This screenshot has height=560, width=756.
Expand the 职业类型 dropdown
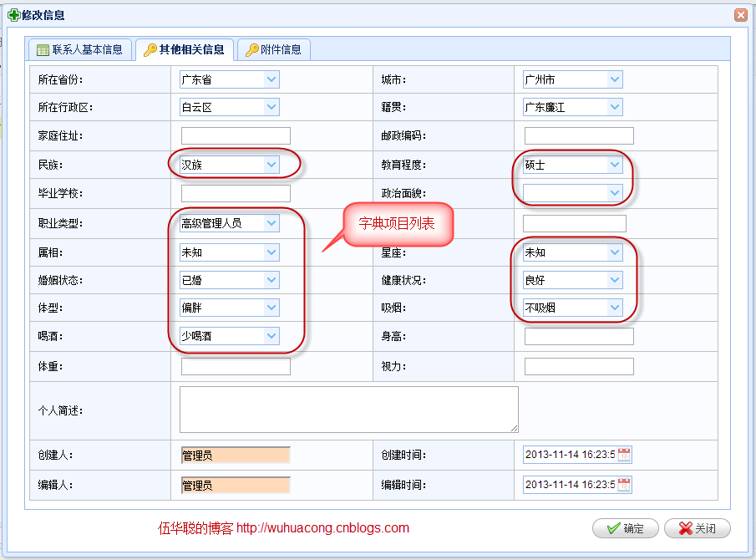(x=272, y=223)
